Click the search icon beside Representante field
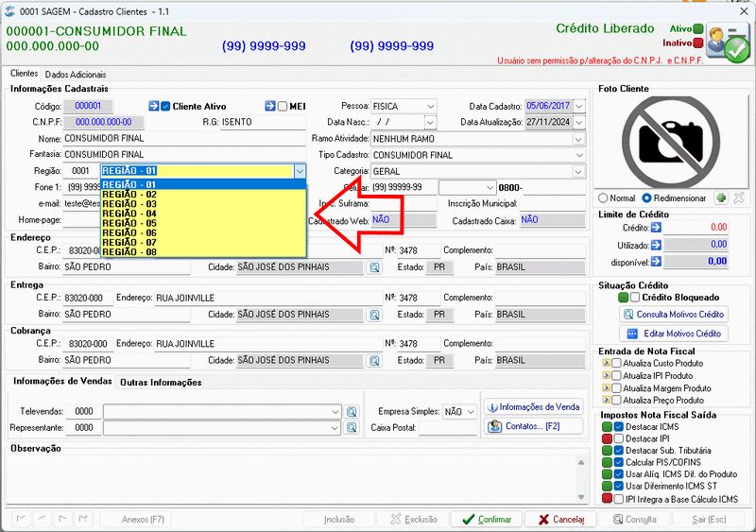Viewport: 756px width, 532px height. (352, 427)
